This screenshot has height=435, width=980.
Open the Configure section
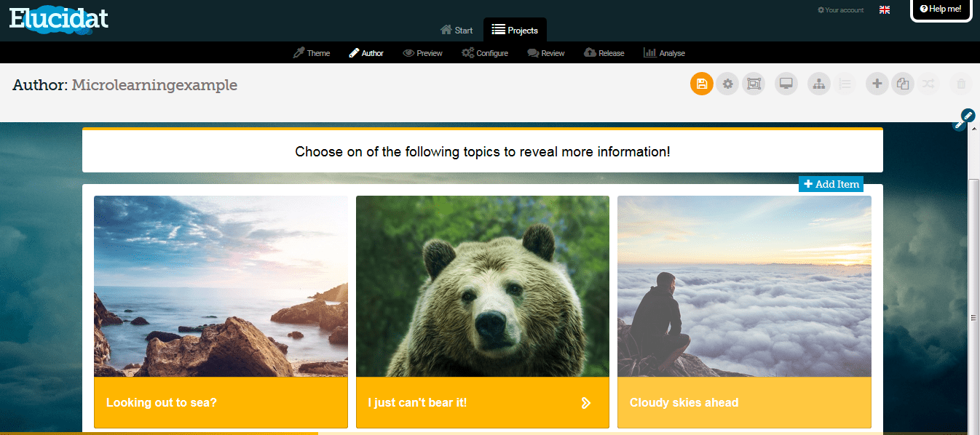tap(485, 52)
